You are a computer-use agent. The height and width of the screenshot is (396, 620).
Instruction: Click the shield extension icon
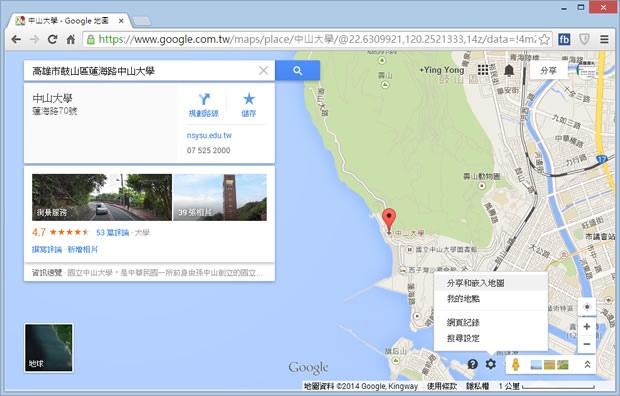point(584,39)
